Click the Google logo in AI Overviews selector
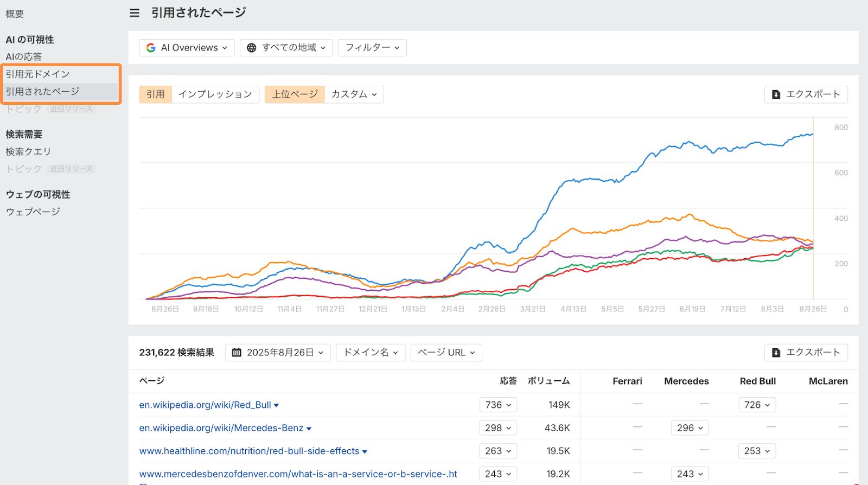This screenshot has height=485, width=868. [x=151, y=48]
